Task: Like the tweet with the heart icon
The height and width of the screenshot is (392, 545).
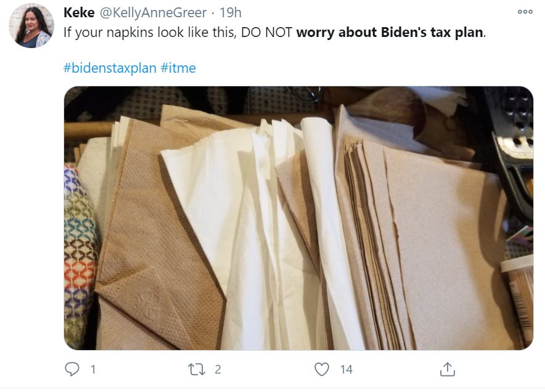Action: click(x=321, y=369)
